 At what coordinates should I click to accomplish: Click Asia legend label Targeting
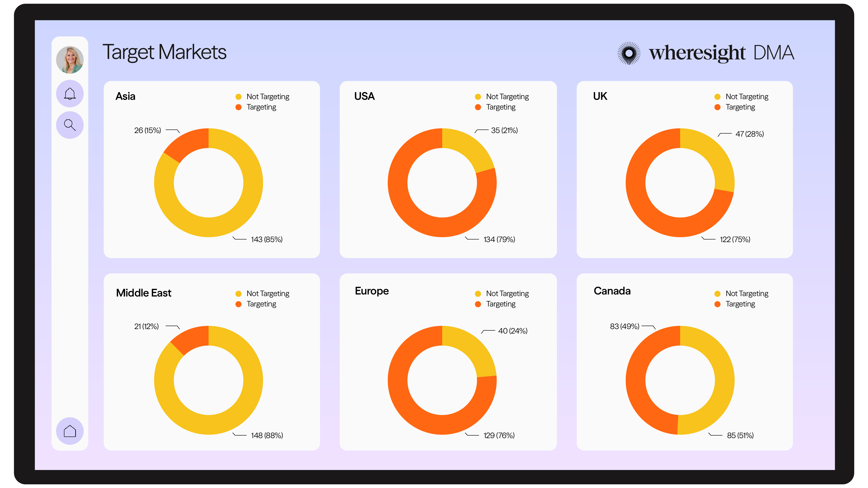(x=261, y=107)
